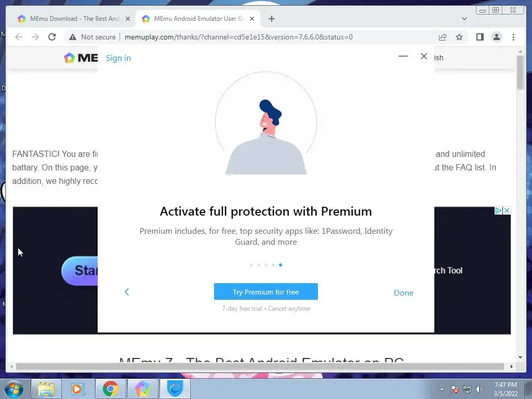The width and height of the screenshot is (532, 399).
Task: Click Chrome icon in taskbar
Action: click(110, 389)
